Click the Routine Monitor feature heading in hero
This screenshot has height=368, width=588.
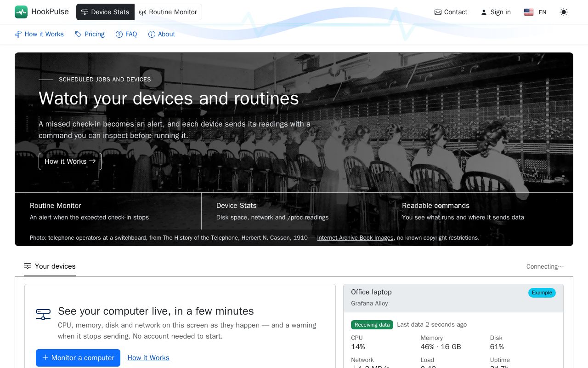[55, 206]
